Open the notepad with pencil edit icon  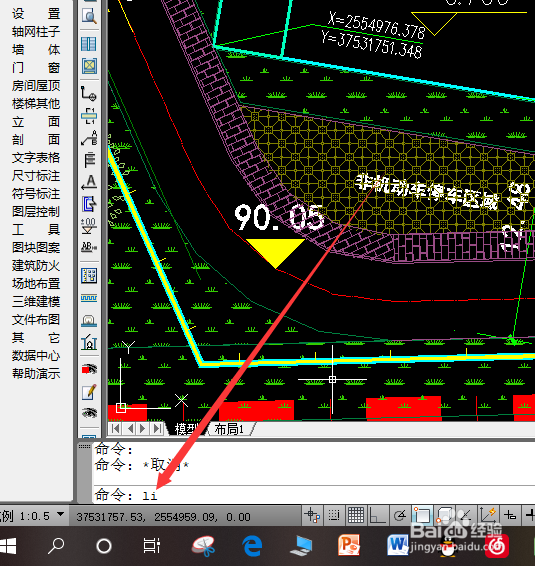tap(89, 392)
